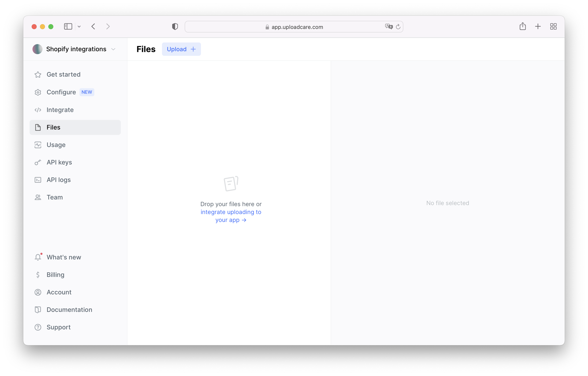588x376 pixels.
Task: Open What's new bell notifications
Action: click(38, 257)
